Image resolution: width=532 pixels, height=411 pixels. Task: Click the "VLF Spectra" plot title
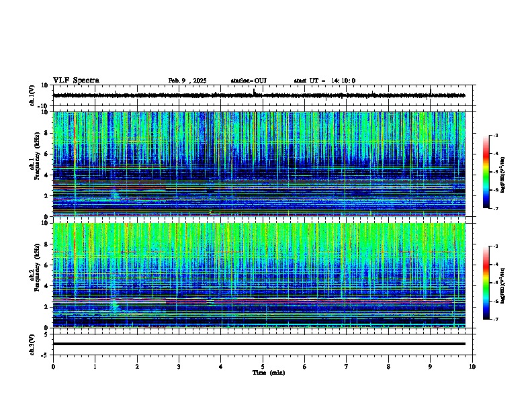76,81
